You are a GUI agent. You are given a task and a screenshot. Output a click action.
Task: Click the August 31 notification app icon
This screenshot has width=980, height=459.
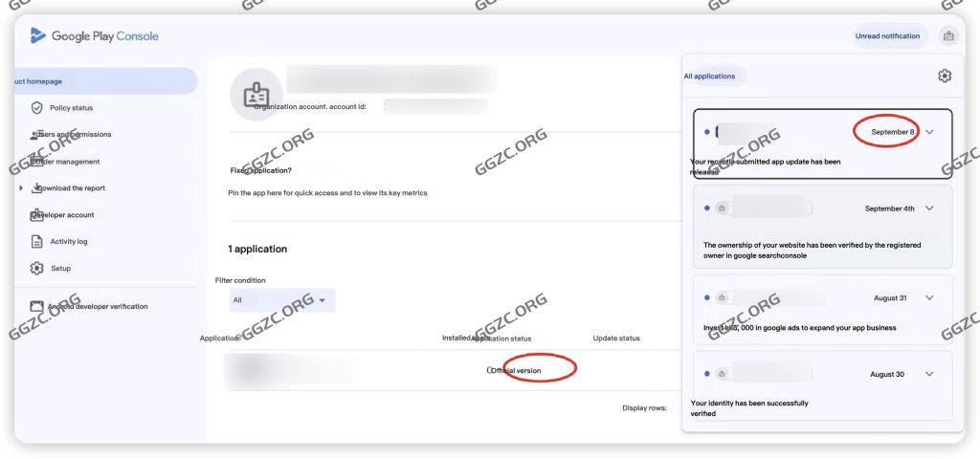click(x=722, y=298)
